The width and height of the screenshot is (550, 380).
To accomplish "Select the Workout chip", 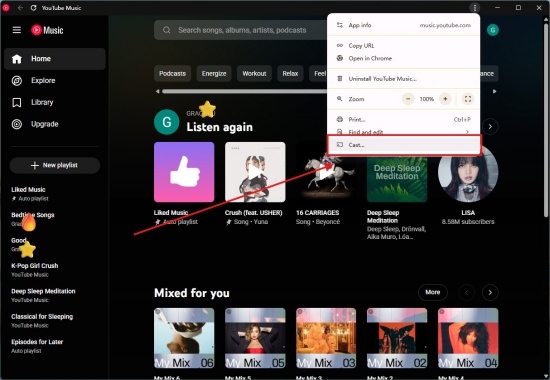I will (254, 73).
